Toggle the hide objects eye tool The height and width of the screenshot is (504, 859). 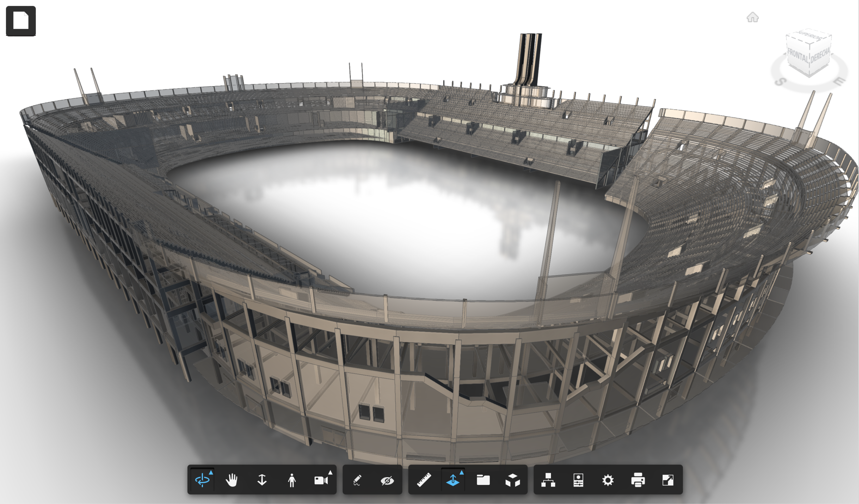point(387,481)
